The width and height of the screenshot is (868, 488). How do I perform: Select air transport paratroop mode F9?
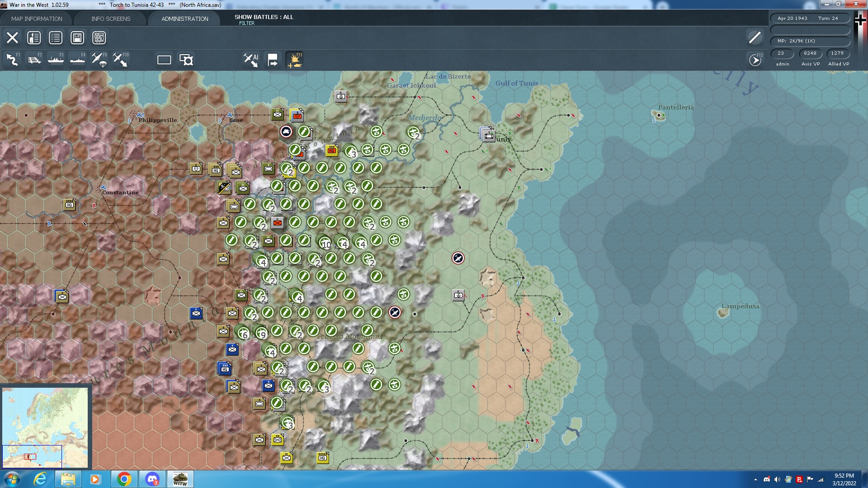tap(99, 60)
